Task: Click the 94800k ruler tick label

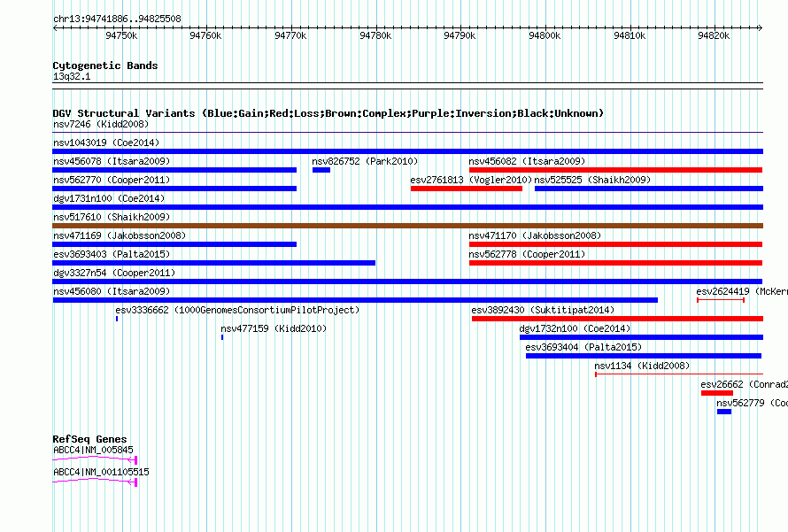Action: coord(545,35)
